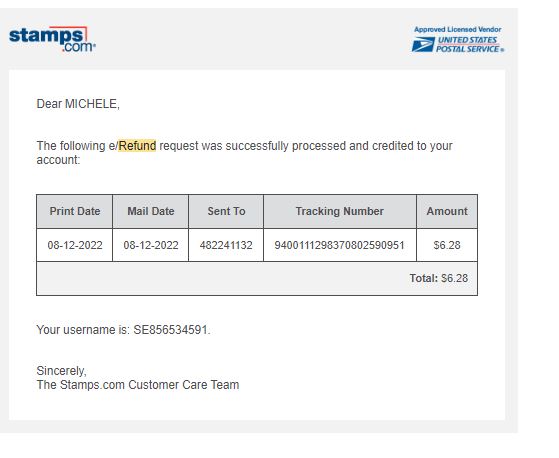Click the Total: $6.28 row

257,278
